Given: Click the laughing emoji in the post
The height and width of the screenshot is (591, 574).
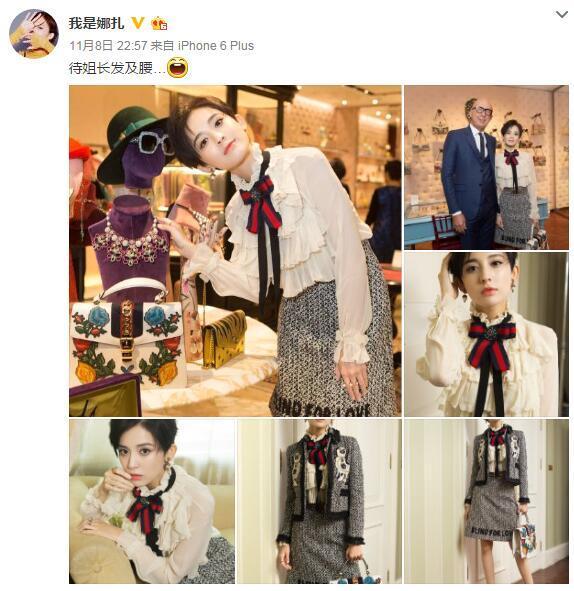Looking at the screenshot, I should tap(178, 67).
